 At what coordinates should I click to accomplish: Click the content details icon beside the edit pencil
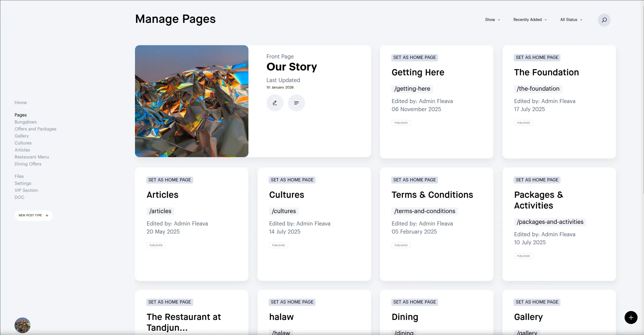tap(296, 103)
